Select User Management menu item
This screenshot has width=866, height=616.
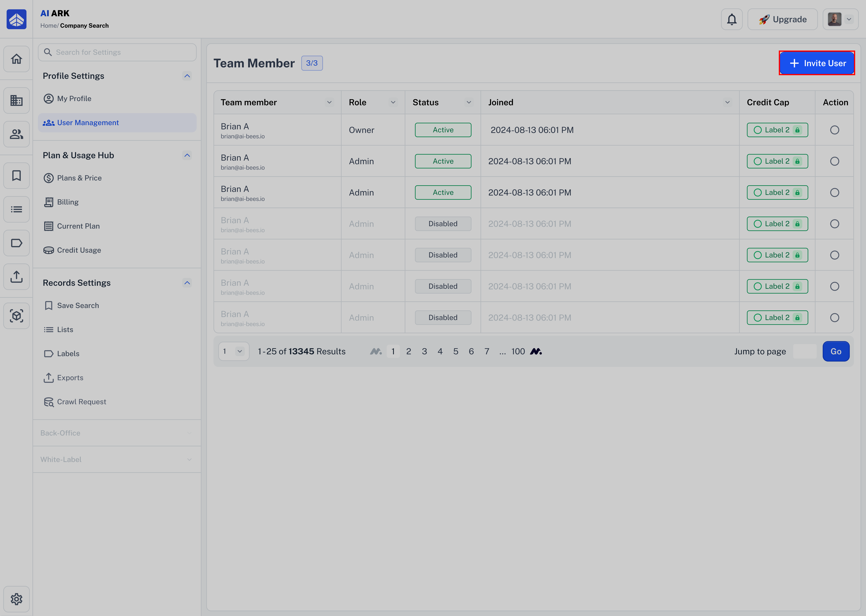(117, 123)
